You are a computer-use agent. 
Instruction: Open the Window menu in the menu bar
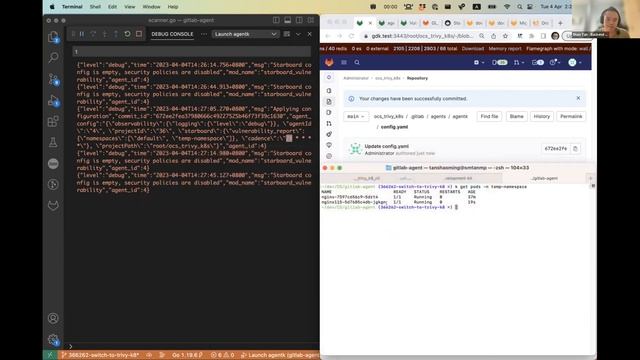[151, 7]
